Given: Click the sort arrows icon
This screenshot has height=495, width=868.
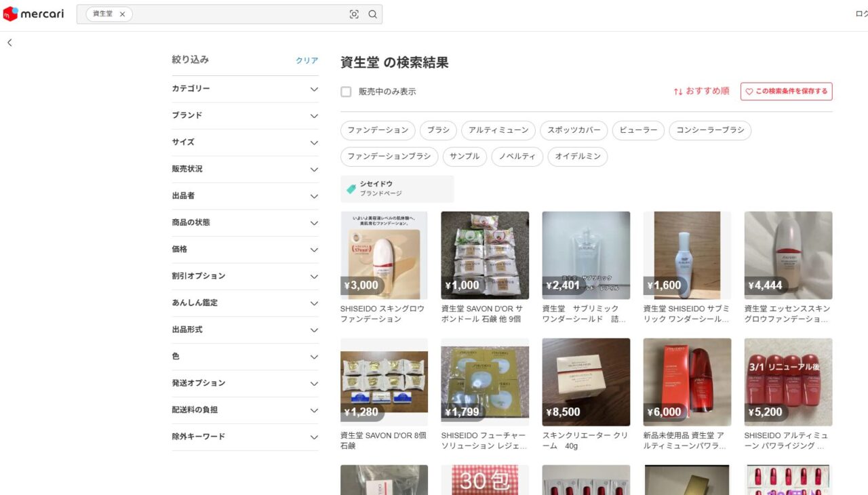Looking at the screenshot, I should pos(677,92).
